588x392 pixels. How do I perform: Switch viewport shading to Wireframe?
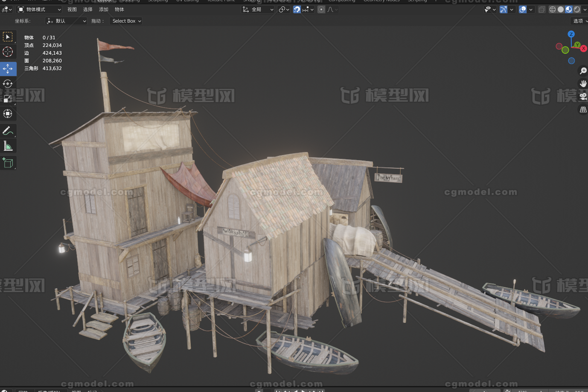pos(553,9)
